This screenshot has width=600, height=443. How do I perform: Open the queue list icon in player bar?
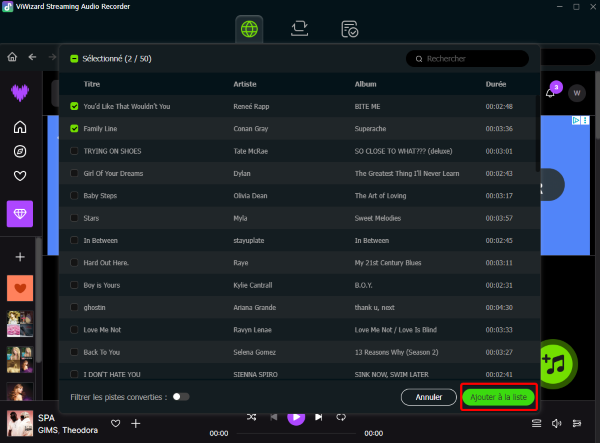[536, 424]
